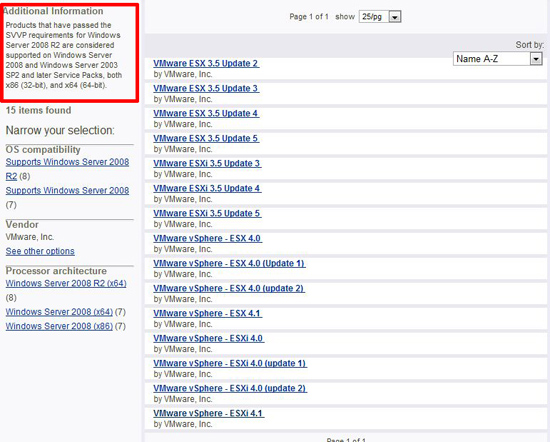Open VMware ESXi 3.5 Update 4 link

coord(207,188)
